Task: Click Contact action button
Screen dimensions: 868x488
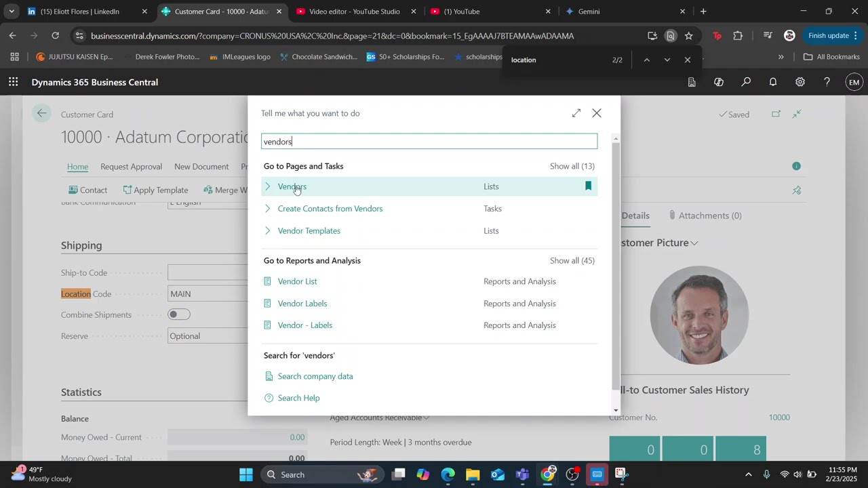Action: coord(87,190)
